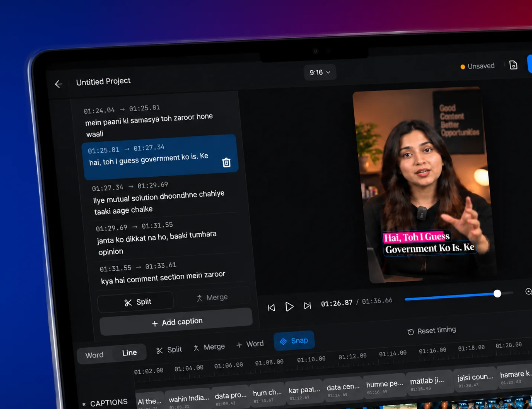Select the 'hum ch...' timeline caption clip
This screenshot has height=409, width=532.
pos(267,394)
